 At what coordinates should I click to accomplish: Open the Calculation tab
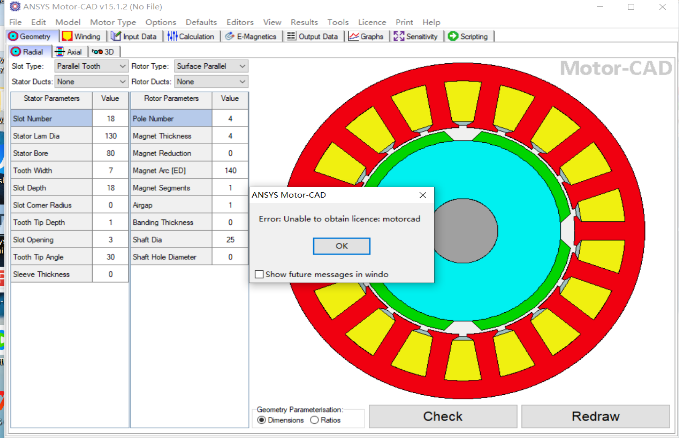pos(191,36)
